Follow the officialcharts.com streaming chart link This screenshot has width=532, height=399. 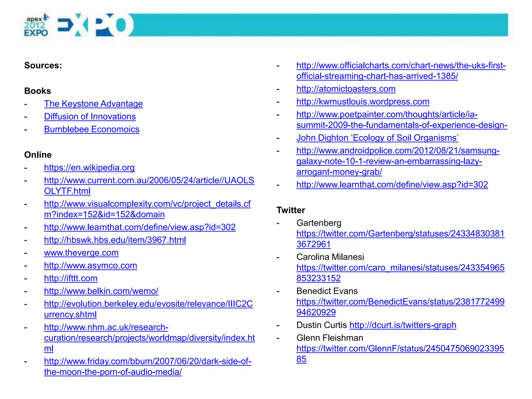click(x=401, y=65)
